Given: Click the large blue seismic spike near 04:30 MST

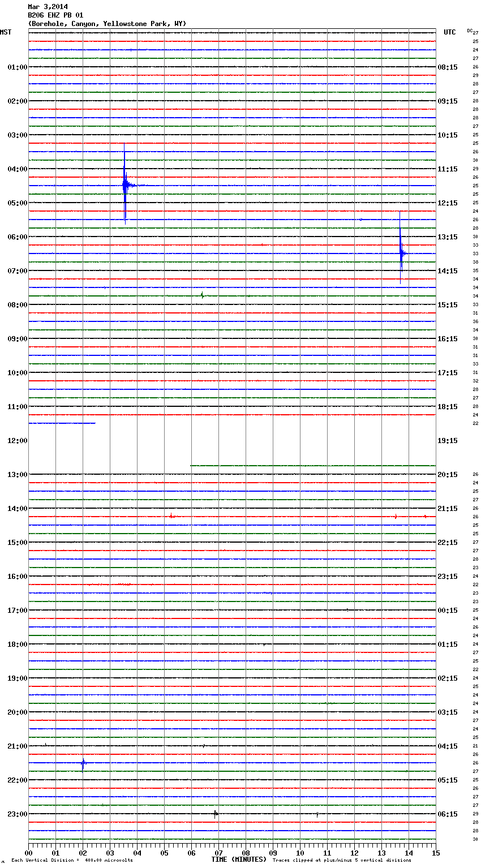Looking at the screenshot, I should tap(124, 185).
